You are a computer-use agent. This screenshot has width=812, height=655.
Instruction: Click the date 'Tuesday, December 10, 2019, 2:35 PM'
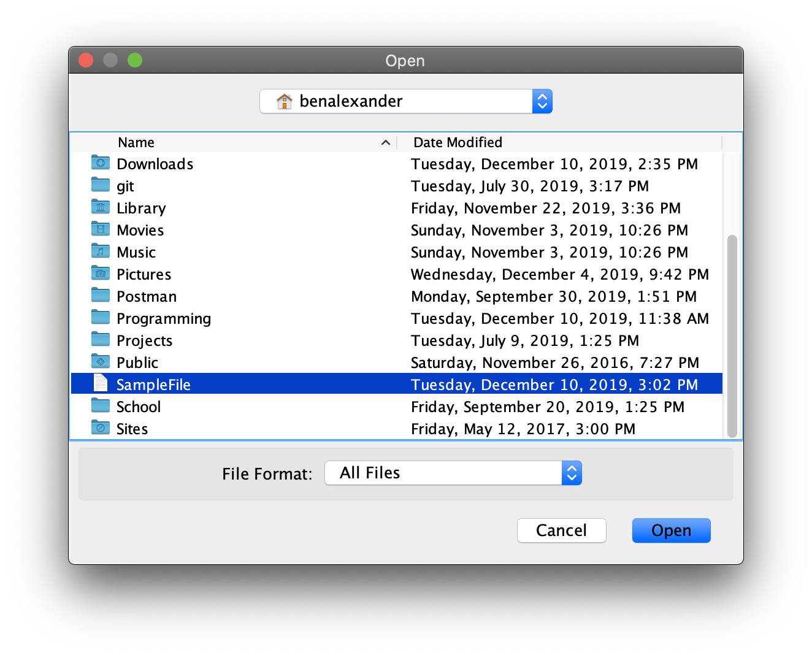(x=554, y=164)
